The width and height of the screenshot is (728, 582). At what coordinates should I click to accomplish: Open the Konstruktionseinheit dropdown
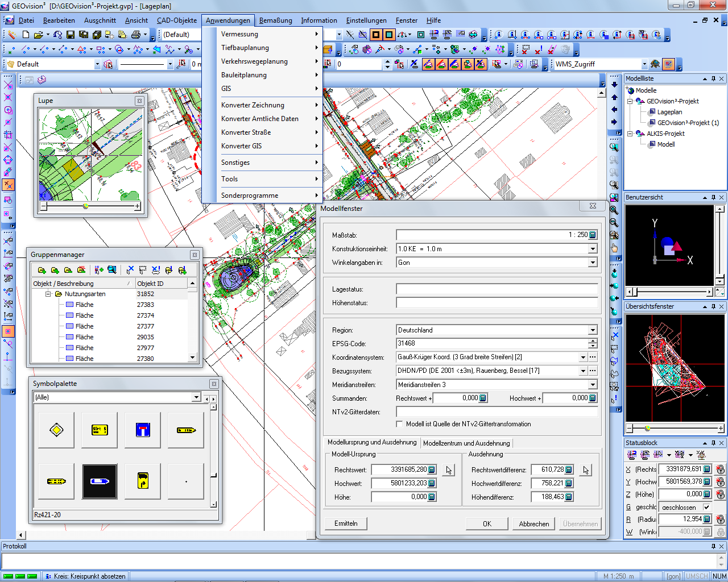[593, 249]
